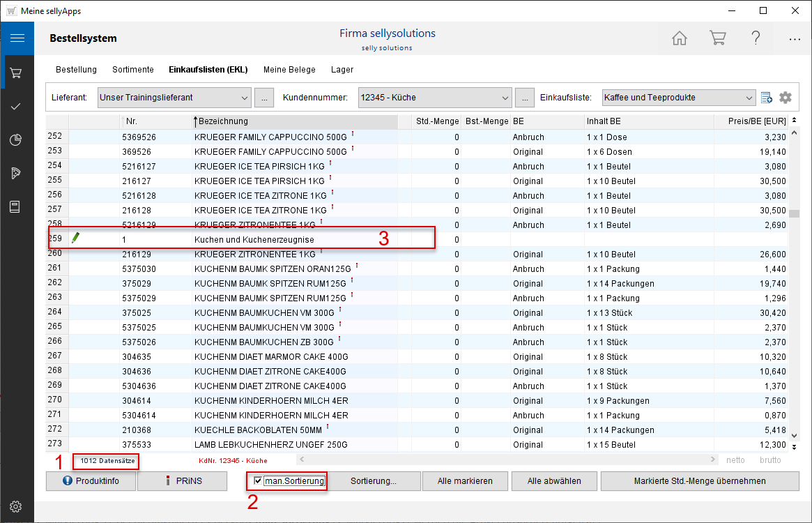This screenshot has width=812, height=523.
Task: Expand the Lieferant dropdown
Action: coord(243,98)
